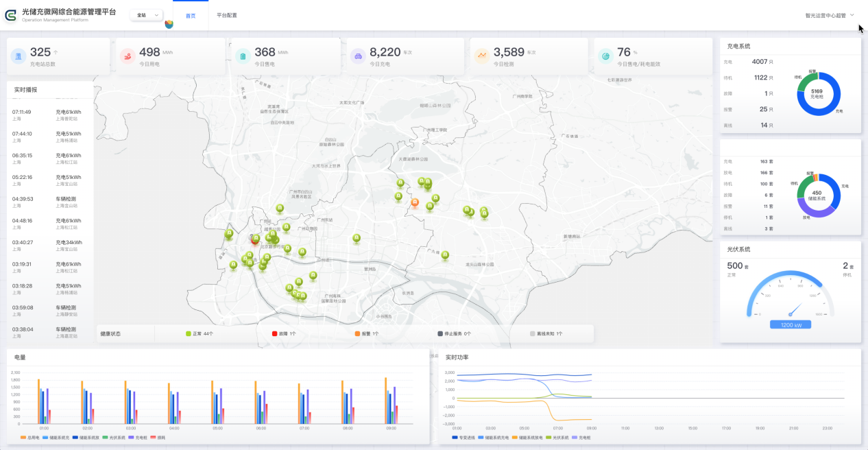Click the 今日售电 electricity sales icon
The image size is (868, 450).
(243, 56)
